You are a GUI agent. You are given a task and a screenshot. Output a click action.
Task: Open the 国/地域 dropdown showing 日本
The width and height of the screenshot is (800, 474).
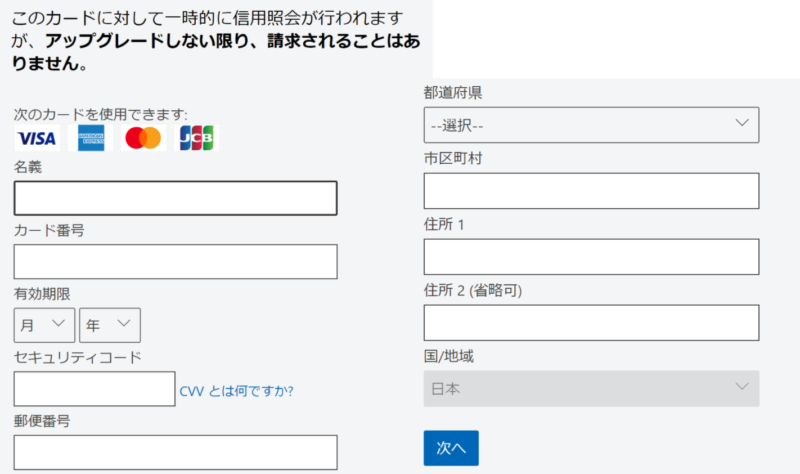tap(590, 388)
